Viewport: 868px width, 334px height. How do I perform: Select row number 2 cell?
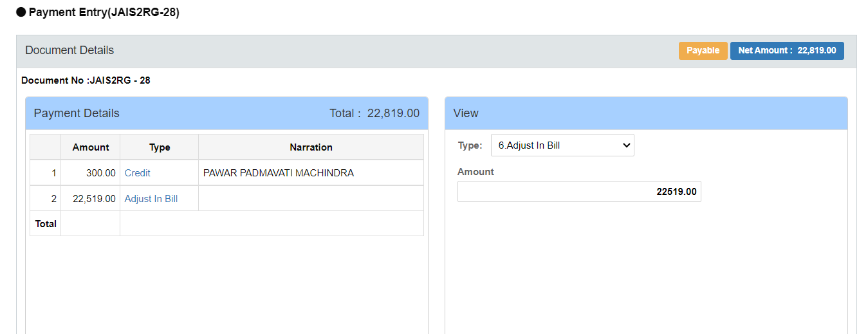point(46,199)
